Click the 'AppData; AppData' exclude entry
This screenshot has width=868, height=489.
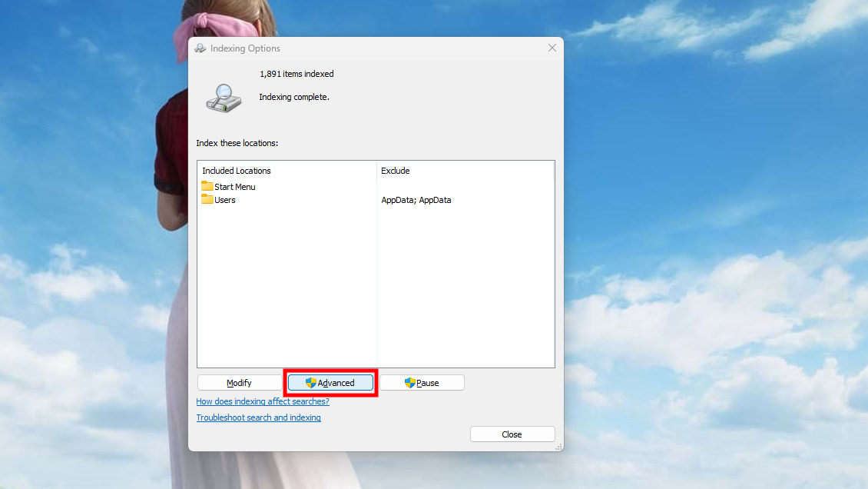click(416, 200)
